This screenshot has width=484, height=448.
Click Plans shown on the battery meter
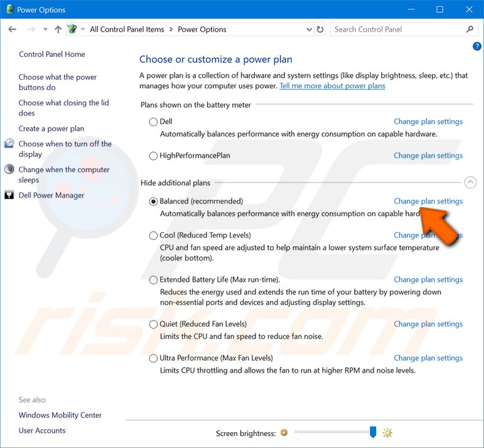[x=195, y=105]
